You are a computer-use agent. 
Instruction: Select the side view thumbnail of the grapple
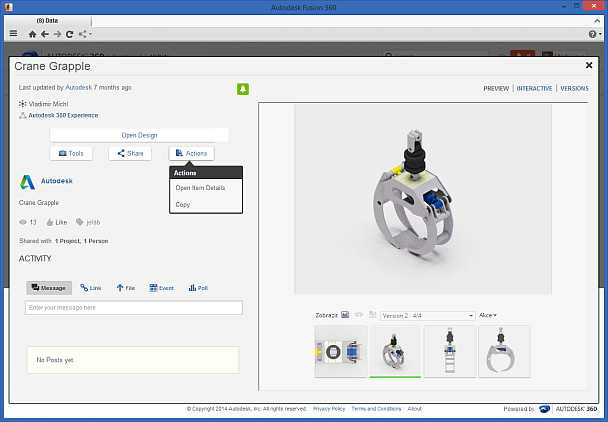[450, 351]
